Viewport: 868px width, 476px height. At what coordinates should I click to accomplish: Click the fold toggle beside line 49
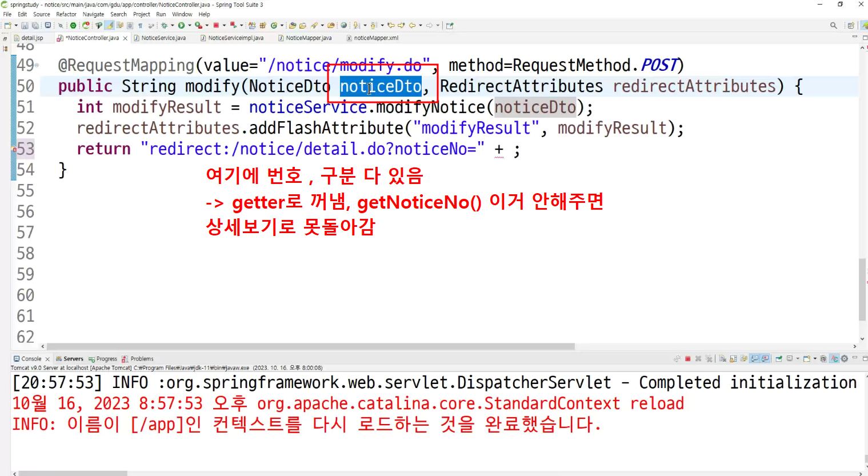pos(37,66)
